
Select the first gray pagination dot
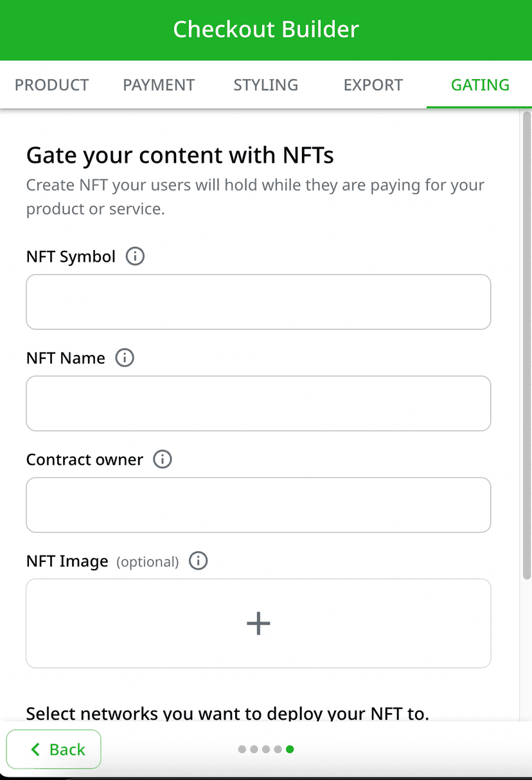point(242,749)
